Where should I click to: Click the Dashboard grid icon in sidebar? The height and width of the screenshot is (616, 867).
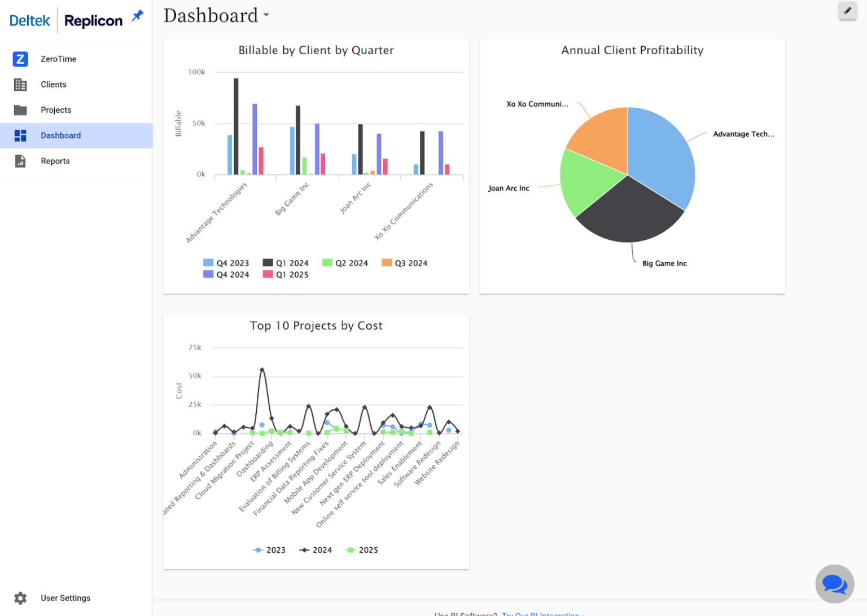click(x=20, y=135)
